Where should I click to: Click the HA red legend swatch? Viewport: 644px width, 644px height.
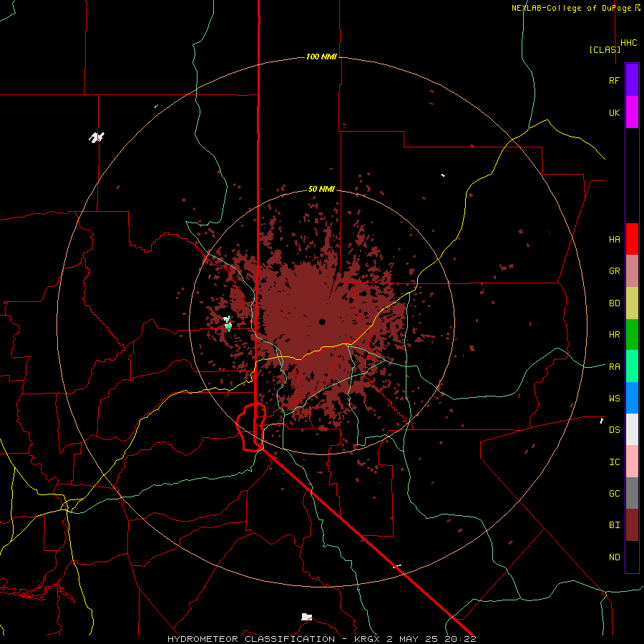(x=632, y=239)
